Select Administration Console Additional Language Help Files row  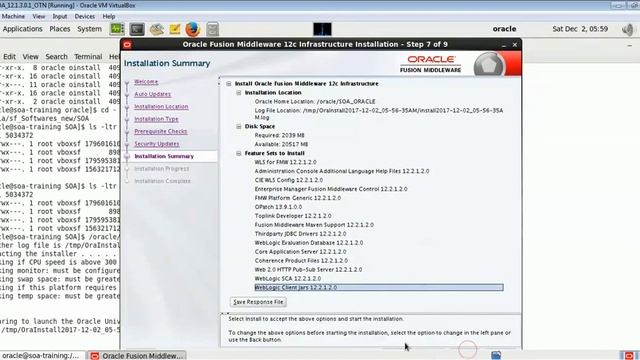tap(342, 171)
